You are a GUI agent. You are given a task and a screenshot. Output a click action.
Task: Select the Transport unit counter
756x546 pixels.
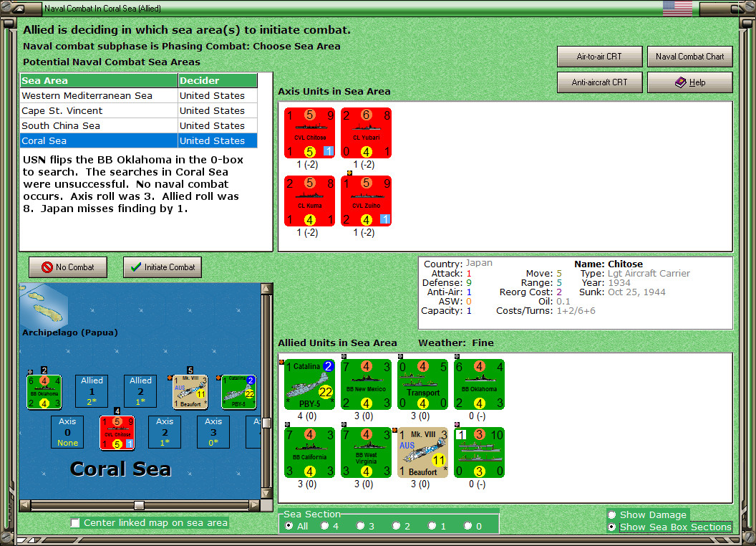(x=423, y=385)
